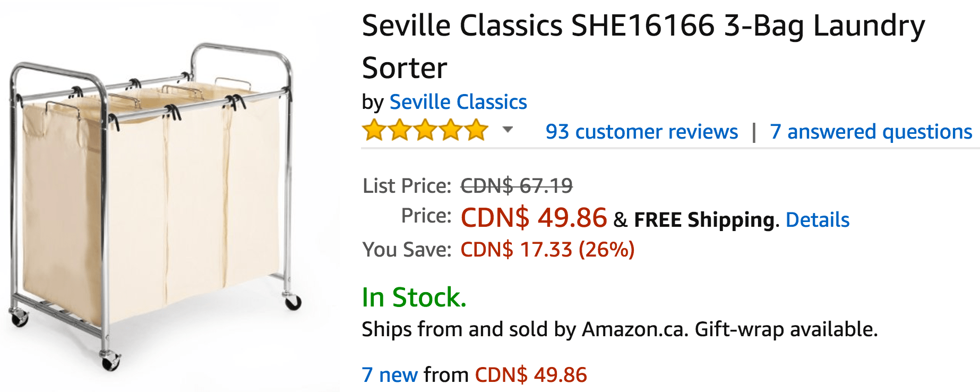Click the red price after '7 new from'
Image resolution: width=980 pixels, height=392 pixels.
coord(531,375)
